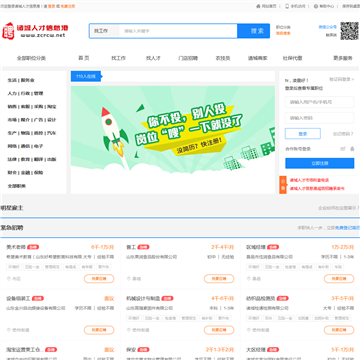Click the apply button in 美术老师 card

coord(99,279)
